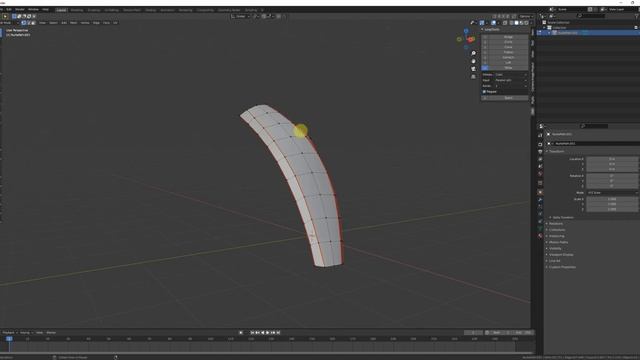Click the viewport zoom magnifier gizmo
The width and height of the screenshot is (640, 360).
473,53
